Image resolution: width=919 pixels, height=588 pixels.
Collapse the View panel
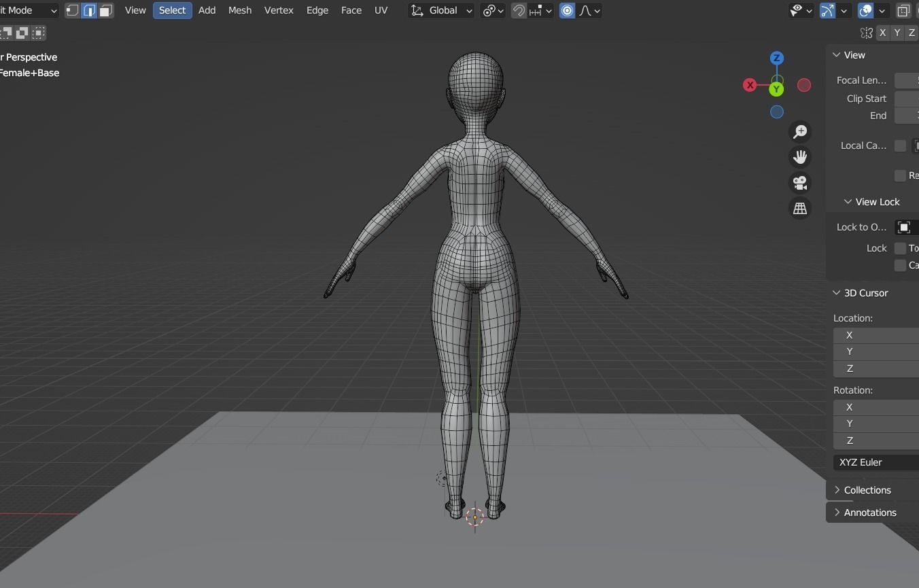[837, 55]
